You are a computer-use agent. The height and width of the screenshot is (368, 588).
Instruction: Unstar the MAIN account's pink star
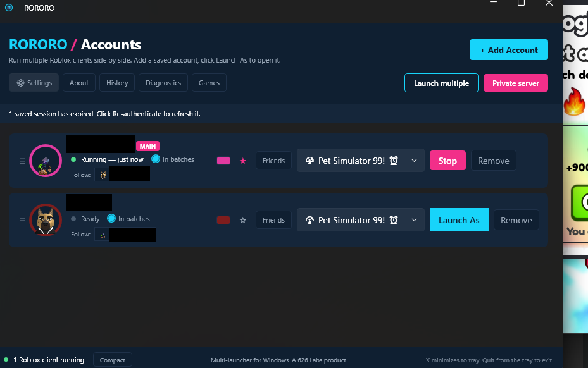(243, 161)
